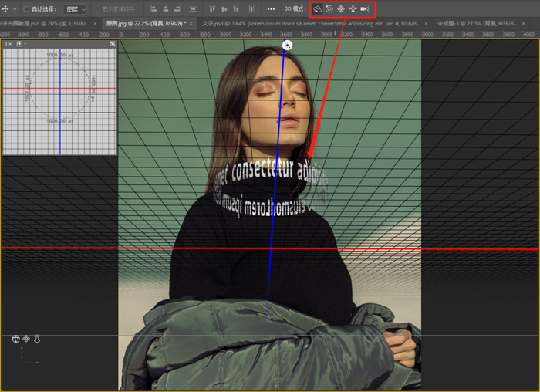The width and height of the screenshot is (540, 392).
Task: Click the orbit camera widget bottom-left
Action: click(16, 339)
